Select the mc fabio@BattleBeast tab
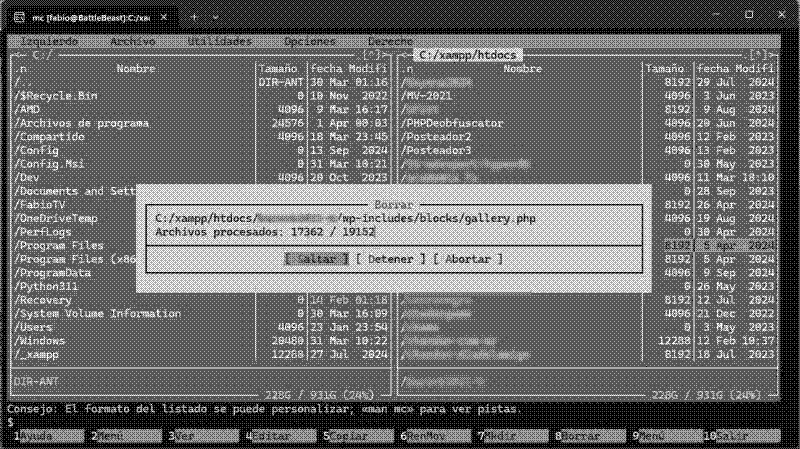800x449 pixels. [91, 17]
